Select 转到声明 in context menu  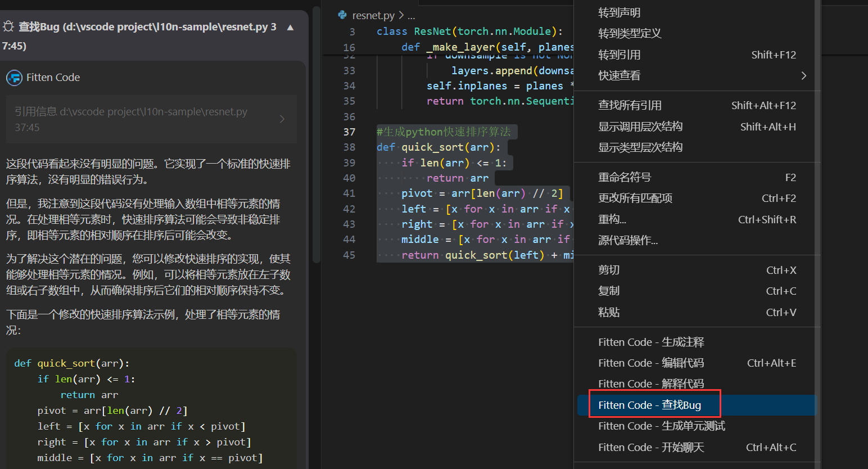[x=619, y=12]
